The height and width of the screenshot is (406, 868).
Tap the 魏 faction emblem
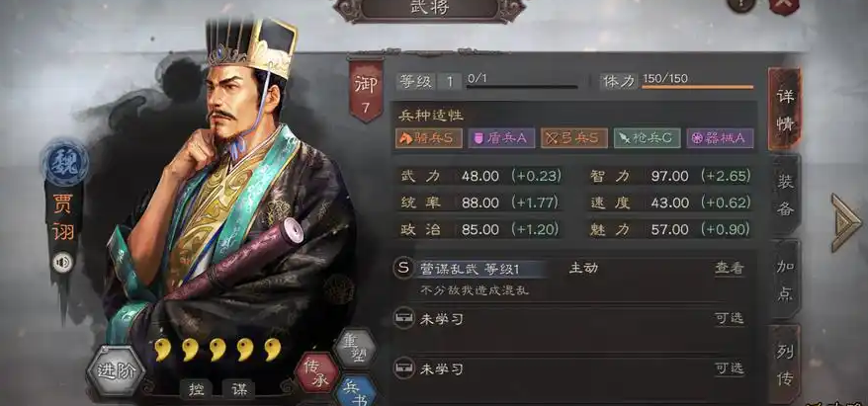pos(65,163)
